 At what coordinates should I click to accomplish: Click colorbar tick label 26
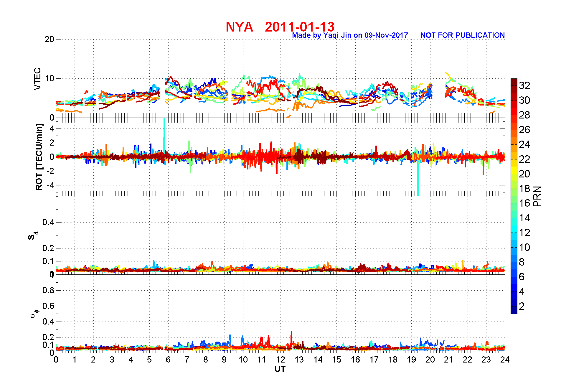click(524, 130)
